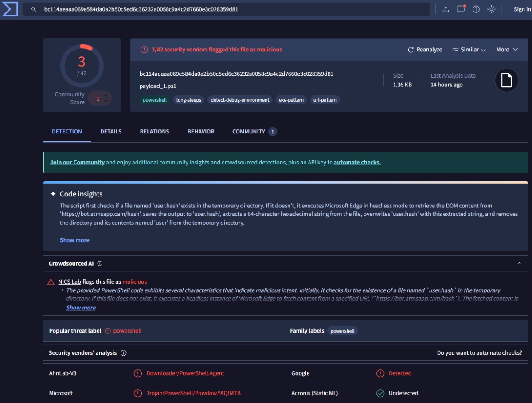Vote up on the Community Score
Screen dimensions: 532x403
(x=106, y=95)
